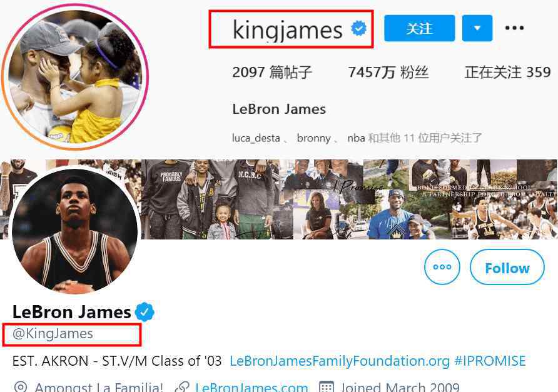The width and height of the screenshot is (558, 392).
Task: Click the #IPROMISE hashtag
Action: (490, 361)
